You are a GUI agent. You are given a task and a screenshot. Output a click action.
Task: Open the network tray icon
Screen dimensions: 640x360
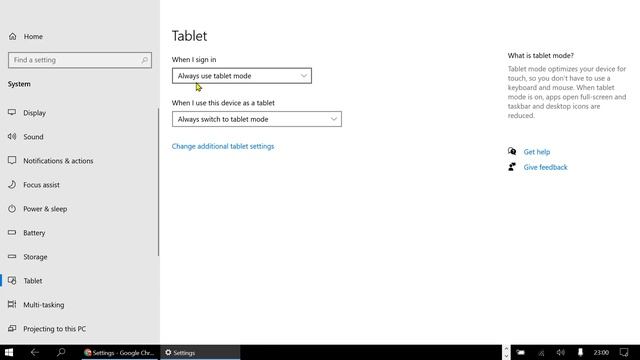(541, 353)
